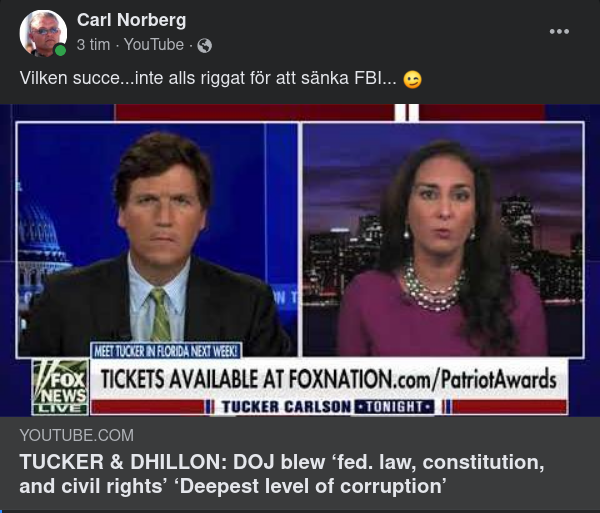The image size is (600, 513).
Task: Click the 'Meet Tucker in Florida next week' label
Action: pos(166,350)
